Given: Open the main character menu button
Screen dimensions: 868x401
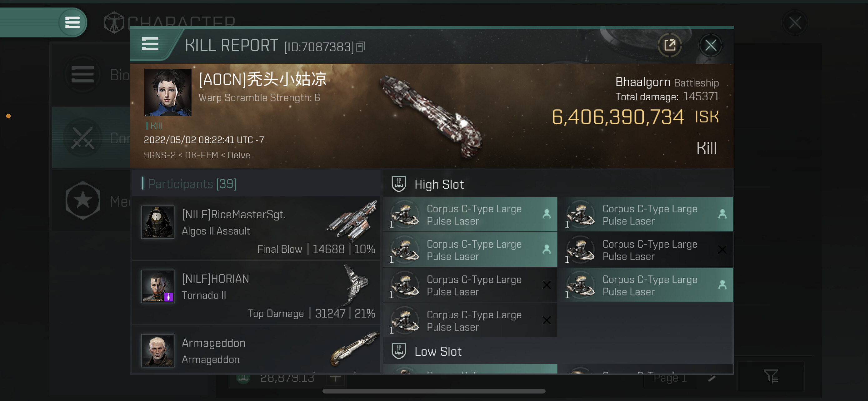Looking at the screenshot, I should (x=72, y=22).
